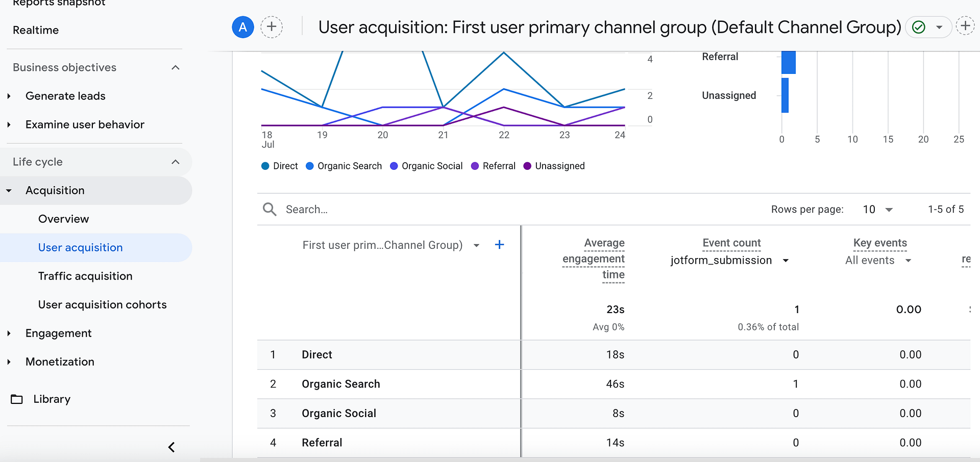Screen dimensions: 980x462
Task: Click the Library folder icon in the sidebar
Action: pos(17,399)
